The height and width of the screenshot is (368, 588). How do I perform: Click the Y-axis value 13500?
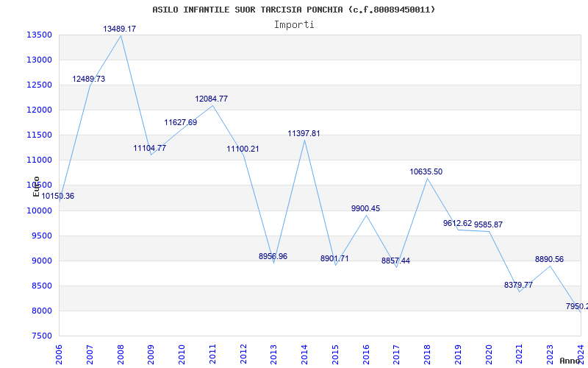(40, 35)
